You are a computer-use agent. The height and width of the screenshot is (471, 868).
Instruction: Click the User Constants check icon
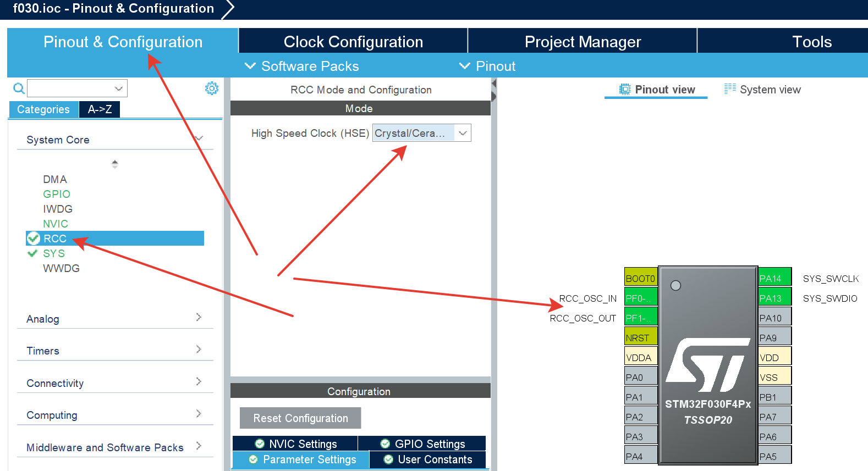(388, 459)
